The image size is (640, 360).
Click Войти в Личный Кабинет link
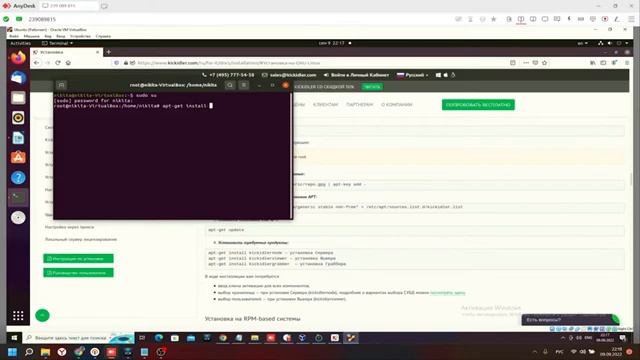pos(356,75)
